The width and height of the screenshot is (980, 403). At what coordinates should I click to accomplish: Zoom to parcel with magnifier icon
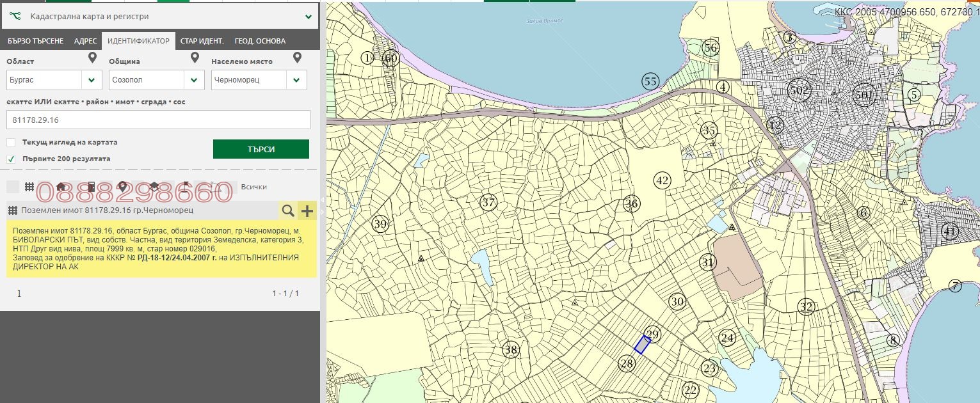coord(288,210)
